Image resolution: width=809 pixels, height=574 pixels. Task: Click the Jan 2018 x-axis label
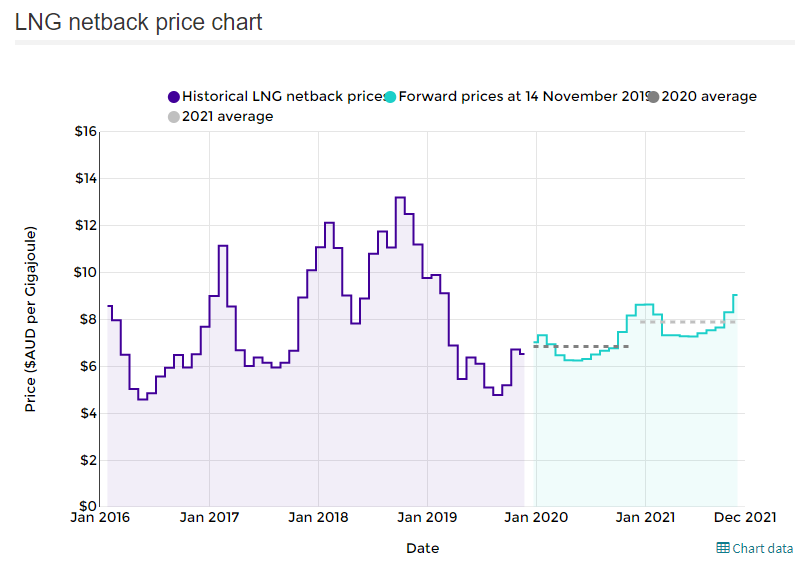[x=318, y=517]
